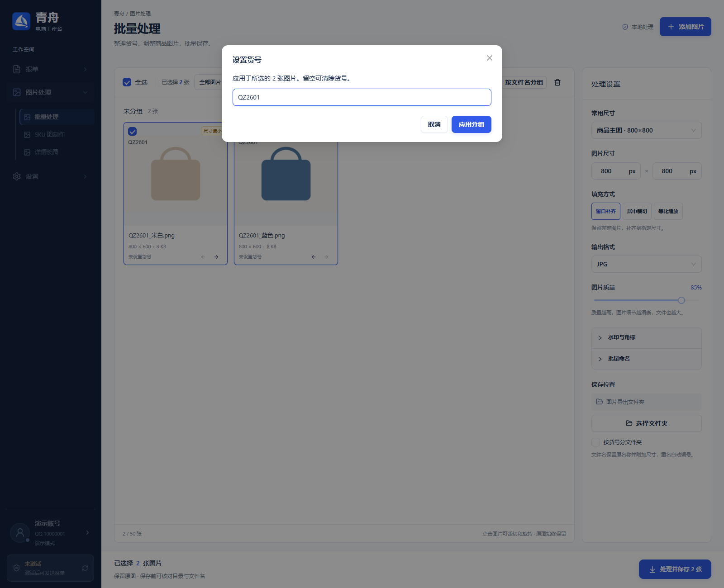This screenshot has height=588, width=724.
Task: Select 等比缩放 fill mode
Action: (668, 211)
